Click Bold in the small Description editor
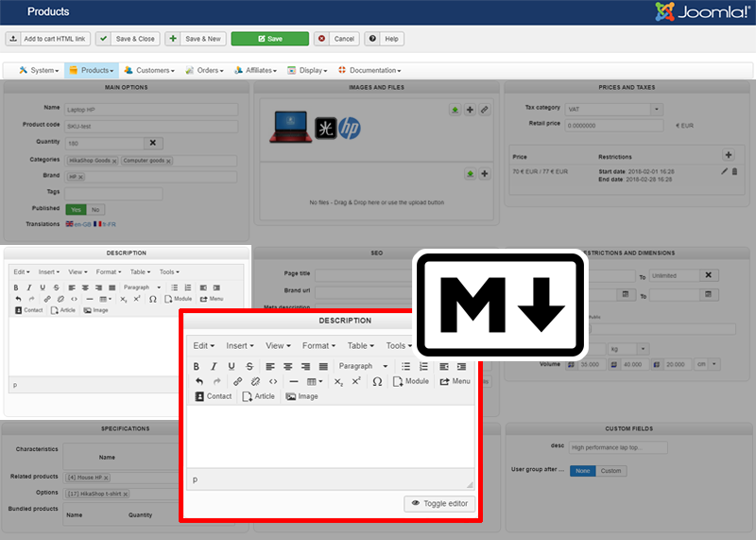Viewport: 756px width, 540px height. pyautogui.click(x=16, y=287)
